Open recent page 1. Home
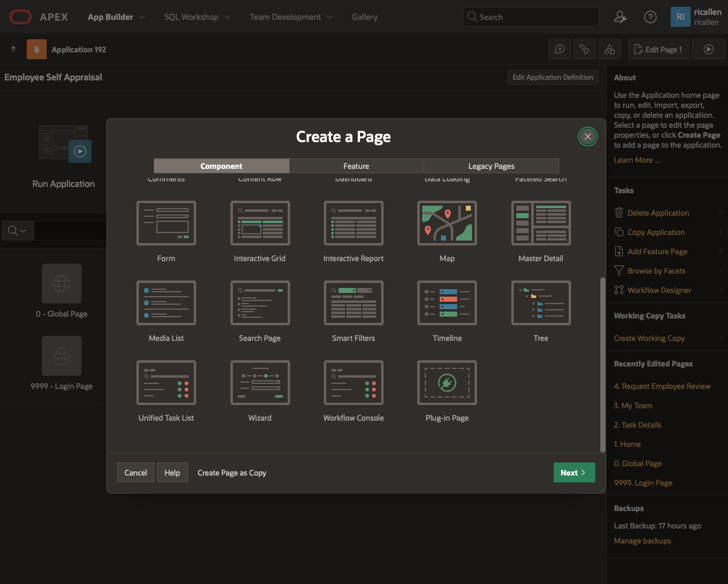 click(627, 444)
